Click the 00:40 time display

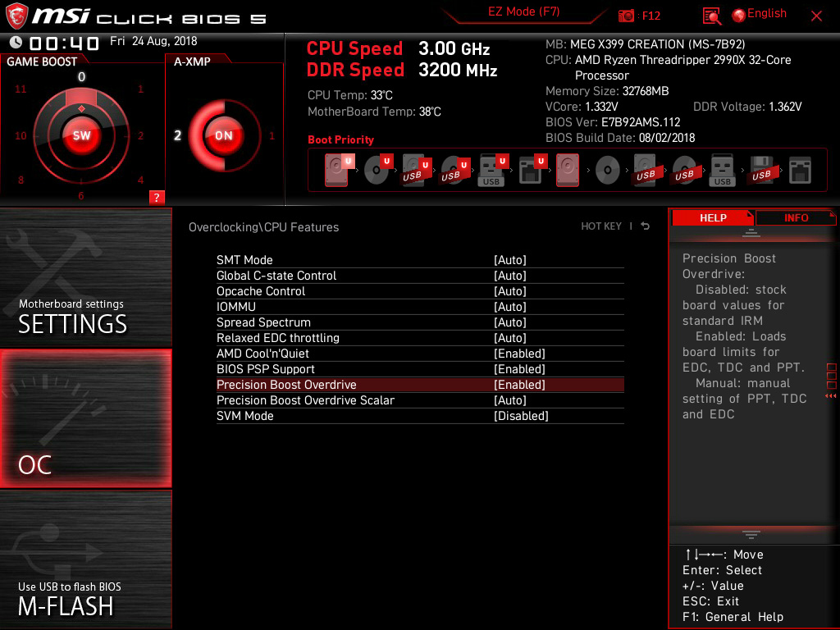pyautogui.click(x=64, y=43)
